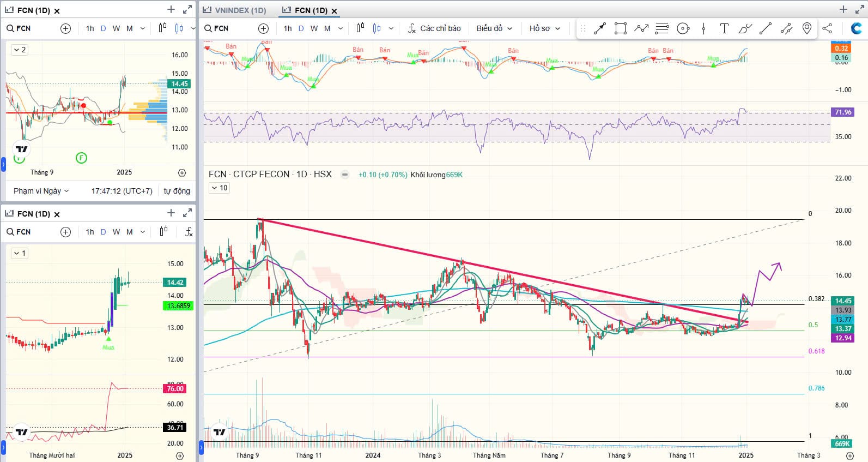The image size is (868, 462).
Task: Maximize the top-left FCN chart panel
Action: 187,10
